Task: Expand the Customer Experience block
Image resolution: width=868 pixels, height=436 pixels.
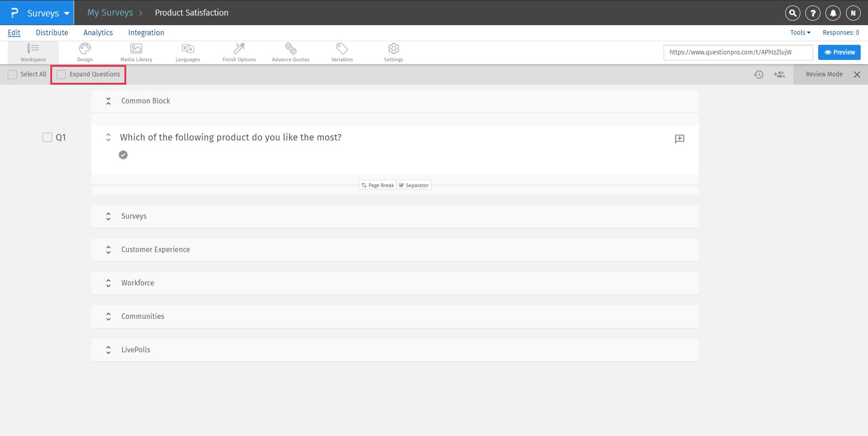Action: [108, 250]
